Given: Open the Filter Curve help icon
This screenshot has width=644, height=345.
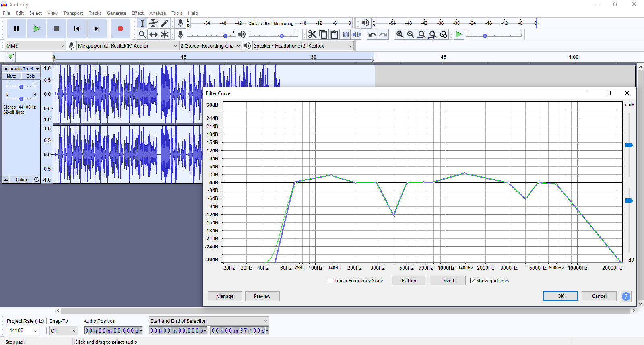Looking at the screenshot, I should pos(626,296).
